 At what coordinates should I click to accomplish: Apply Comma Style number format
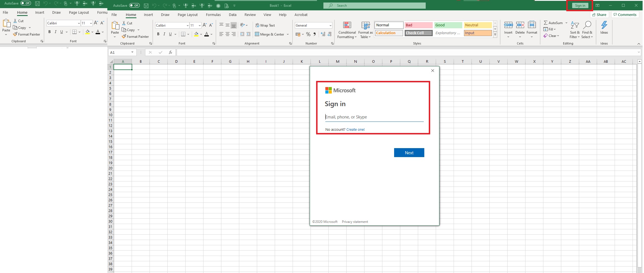click(315, 34)
